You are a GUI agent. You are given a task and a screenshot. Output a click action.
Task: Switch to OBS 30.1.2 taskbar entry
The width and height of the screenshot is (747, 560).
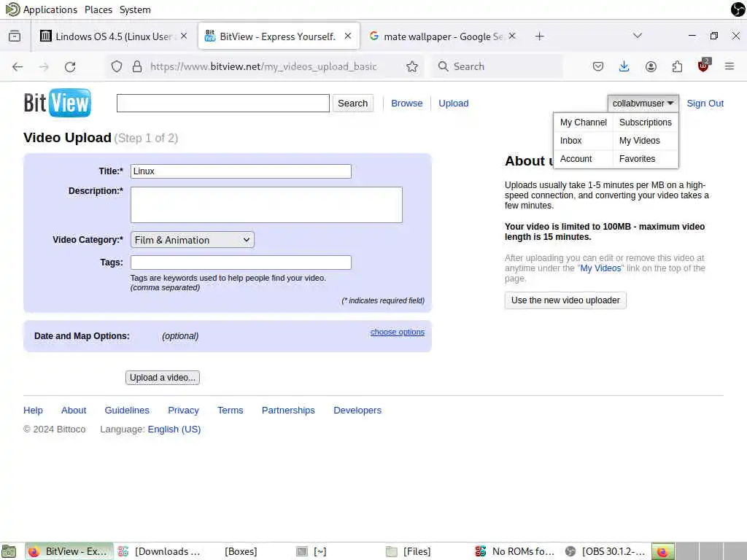tap(606, 551)
